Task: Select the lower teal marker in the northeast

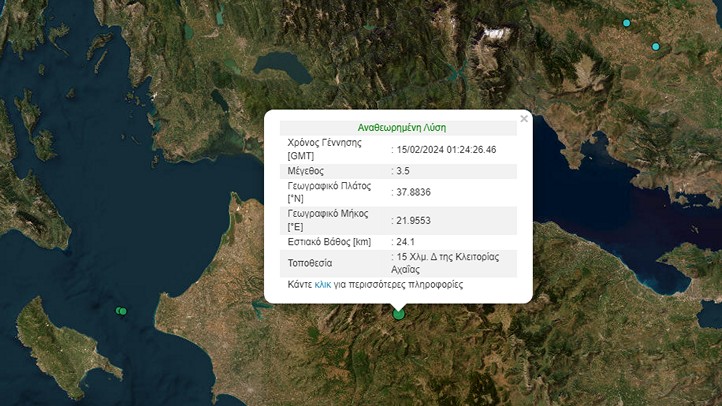Action: tap(657, 46)
